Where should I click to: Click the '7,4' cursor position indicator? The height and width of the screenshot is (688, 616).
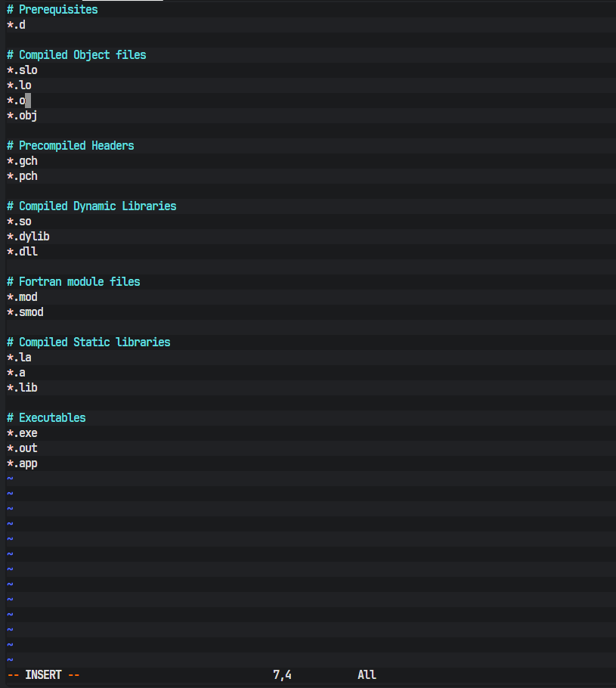(282, 675)
